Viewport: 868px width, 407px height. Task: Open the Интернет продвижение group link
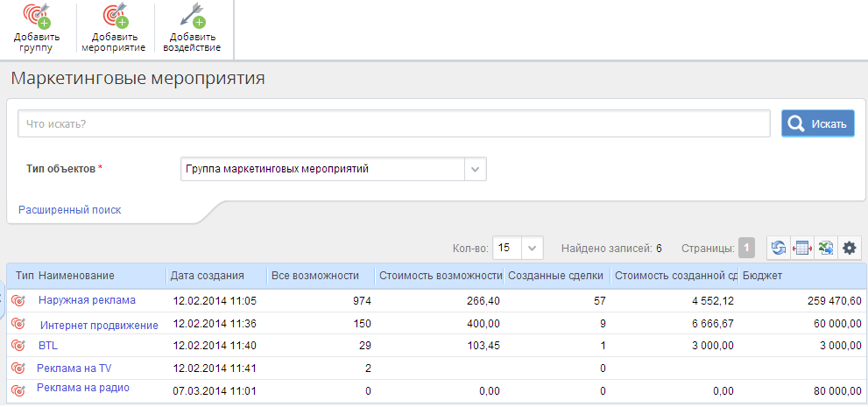click(99, 325)
